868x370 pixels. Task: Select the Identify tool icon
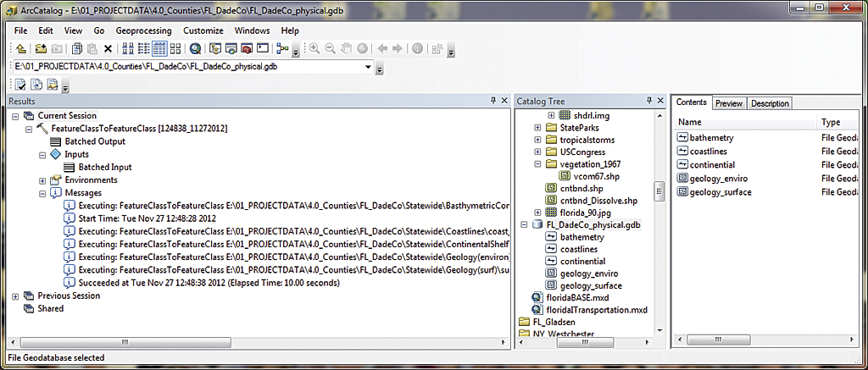(417, 48)
